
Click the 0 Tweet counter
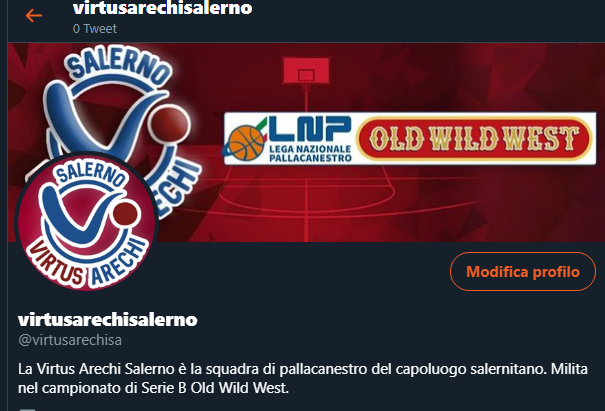(95, 29)
